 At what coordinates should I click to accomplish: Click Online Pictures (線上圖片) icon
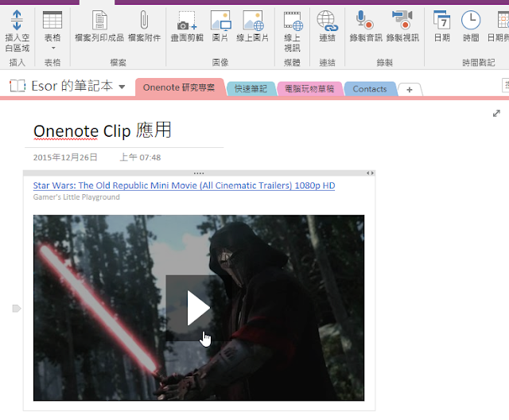(x=253, y=21)
